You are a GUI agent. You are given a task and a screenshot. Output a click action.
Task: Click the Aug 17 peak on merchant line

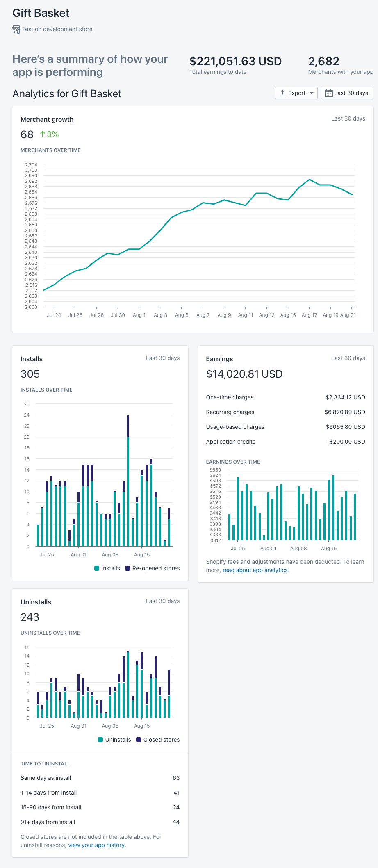pyautogui.click(x=310, y=180)
